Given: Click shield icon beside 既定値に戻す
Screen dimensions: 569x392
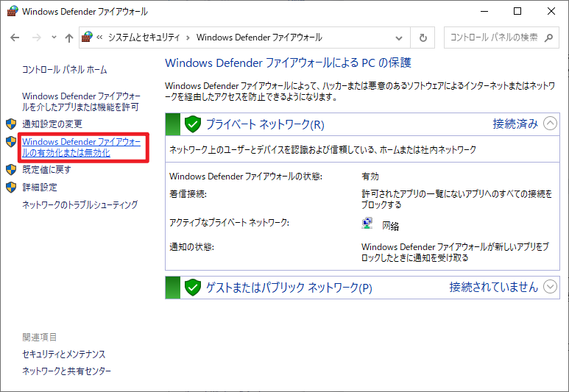Looking at the screenshot, I should click(x=11, y=169).
